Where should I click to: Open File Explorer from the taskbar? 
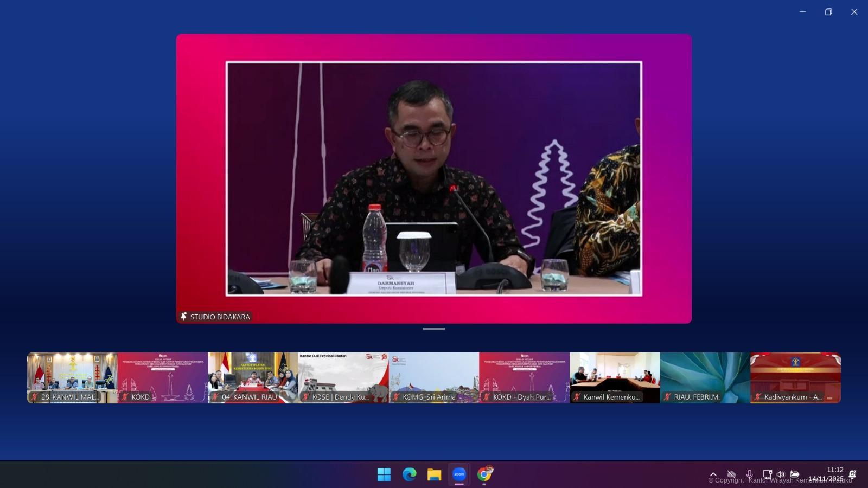[434, 474]
